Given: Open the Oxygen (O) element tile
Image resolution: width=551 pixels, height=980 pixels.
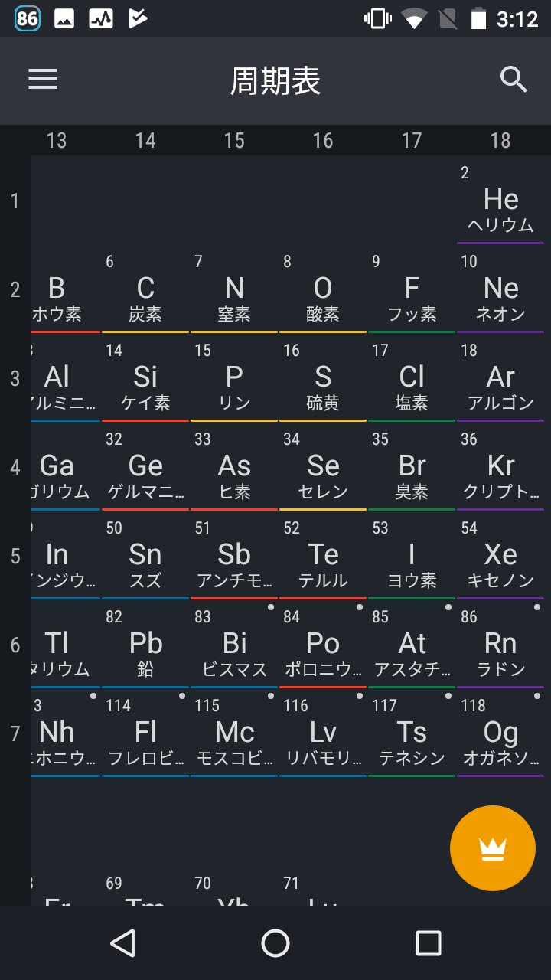Looking at the screenshot, I should (x=323, y=292).
